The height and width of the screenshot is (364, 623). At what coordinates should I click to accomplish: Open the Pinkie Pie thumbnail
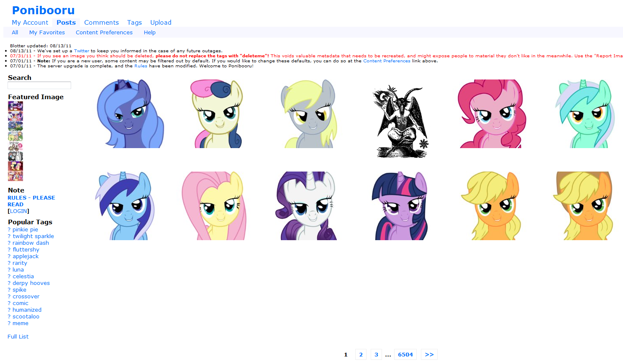[492, 114]
